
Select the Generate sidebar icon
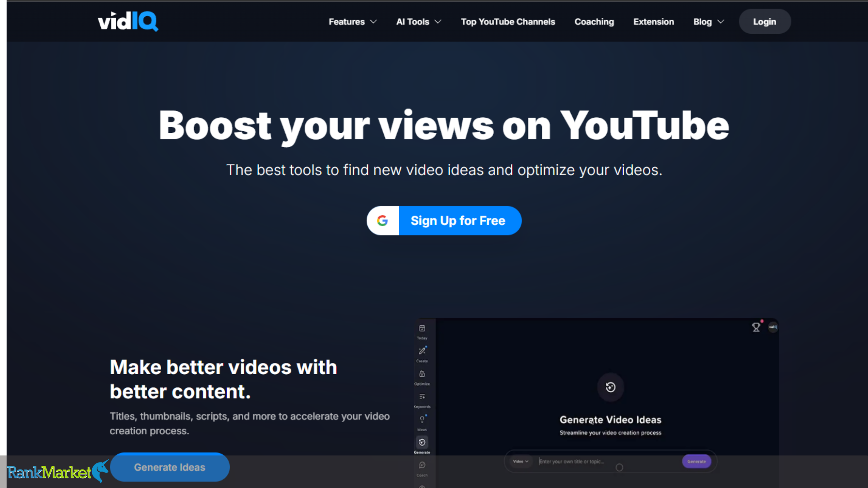pyautogui.click(x=422, y=443)
